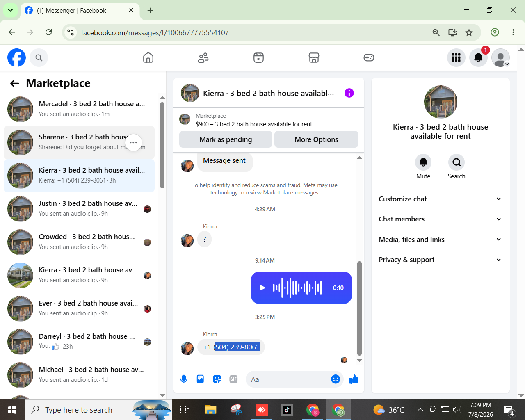Open the emoji picker in message box
This screenshot has height=420, width=525.
coord(336,379)
